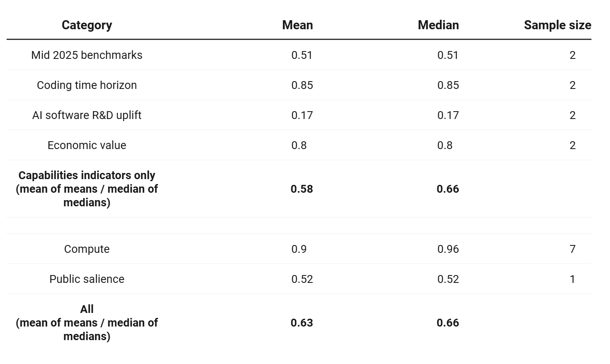Select the Mid 2025 benchmarks row label

86,55
